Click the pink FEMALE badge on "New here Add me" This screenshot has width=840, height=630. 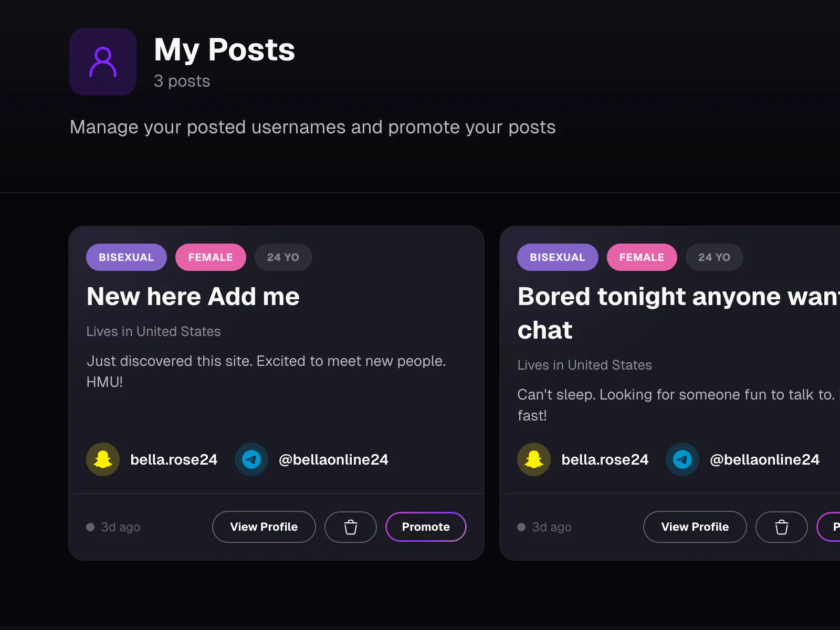[210, 257]
